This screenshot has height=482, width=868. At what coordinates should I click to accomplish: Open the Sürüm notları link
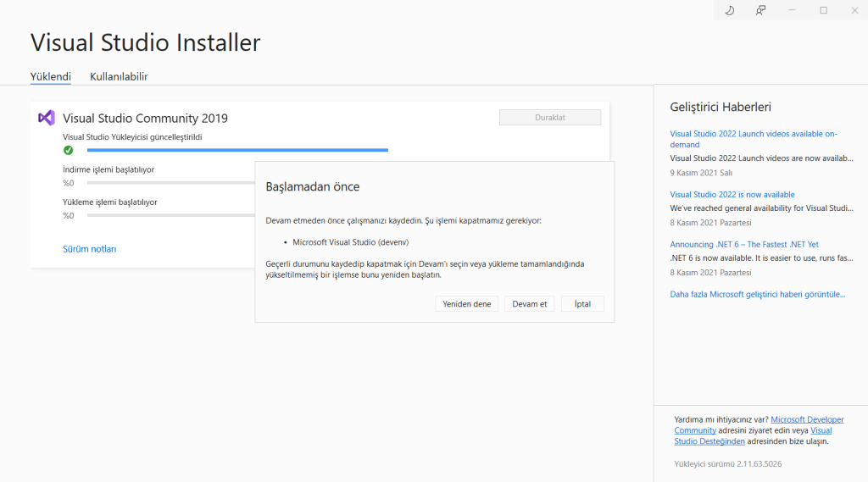pyautogui.click(x=89, y=249)
